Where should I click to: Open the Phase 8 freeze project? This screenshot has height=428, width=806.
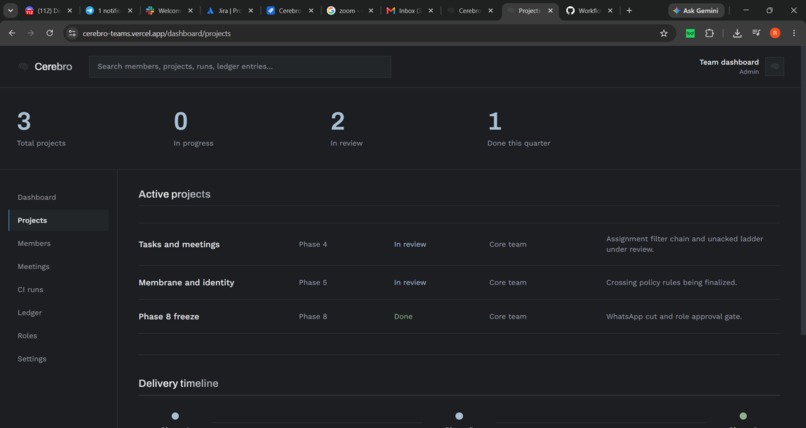[x=169, y=317]
